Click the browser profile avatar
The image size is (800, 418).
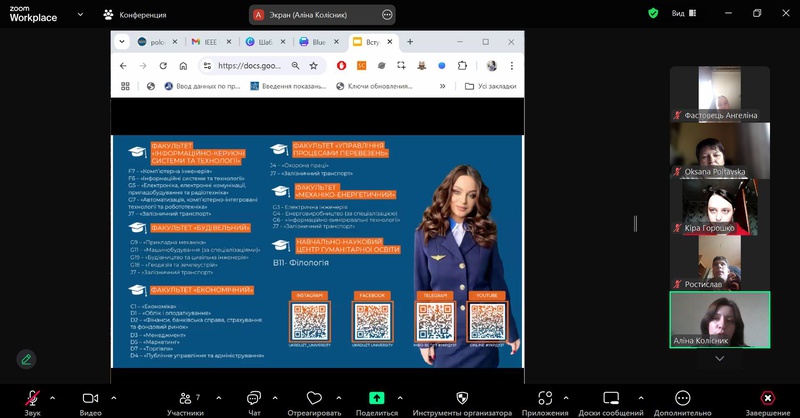[x=492, y=65]
